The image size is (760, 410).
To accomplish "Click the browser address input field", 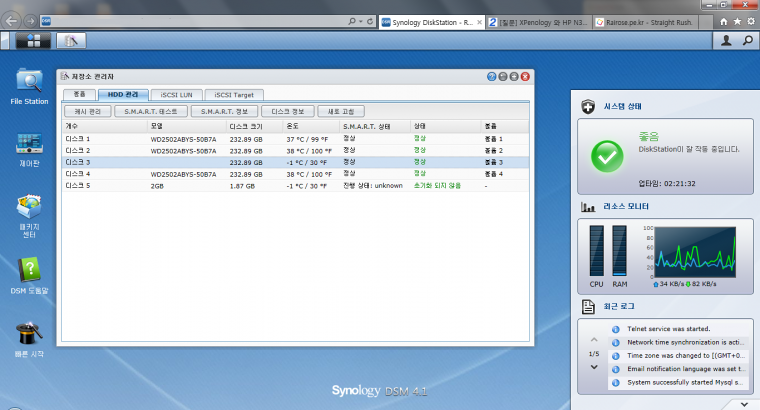I will point(199,21).
